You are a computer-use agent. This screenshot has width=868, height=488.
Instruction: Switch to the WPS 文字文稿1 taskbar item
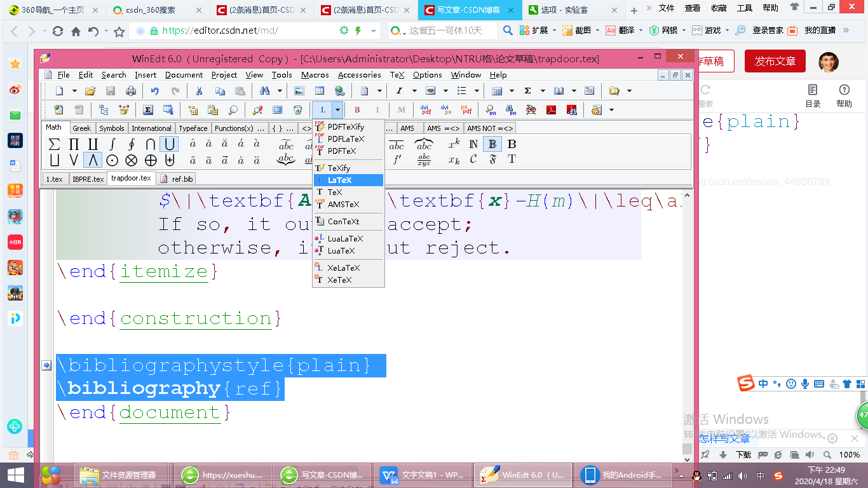tap(423, 475)
